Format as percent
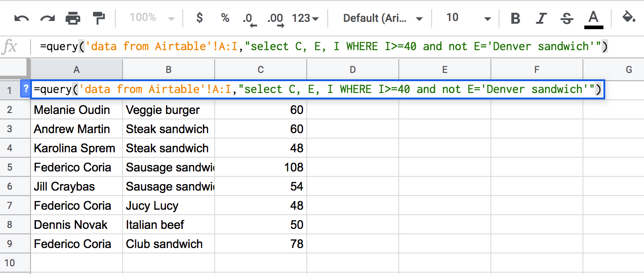Image resolution: width=644 pixels, height=274 pixels. tap(225, 18)
